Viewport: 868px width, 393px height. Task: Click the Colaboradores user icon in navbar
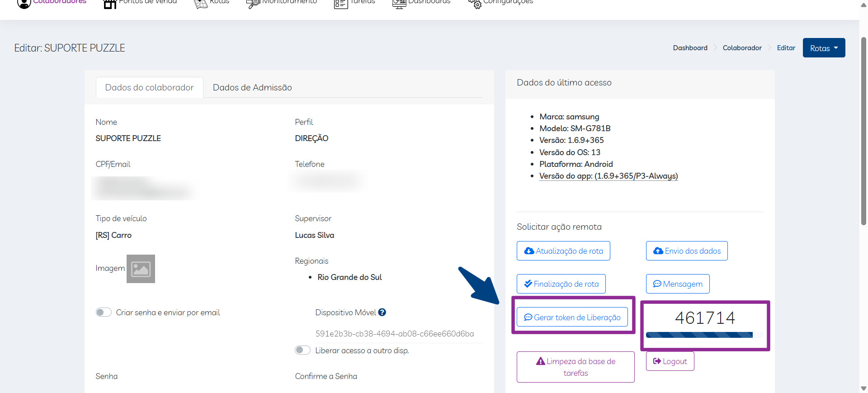tap(24, 4)
